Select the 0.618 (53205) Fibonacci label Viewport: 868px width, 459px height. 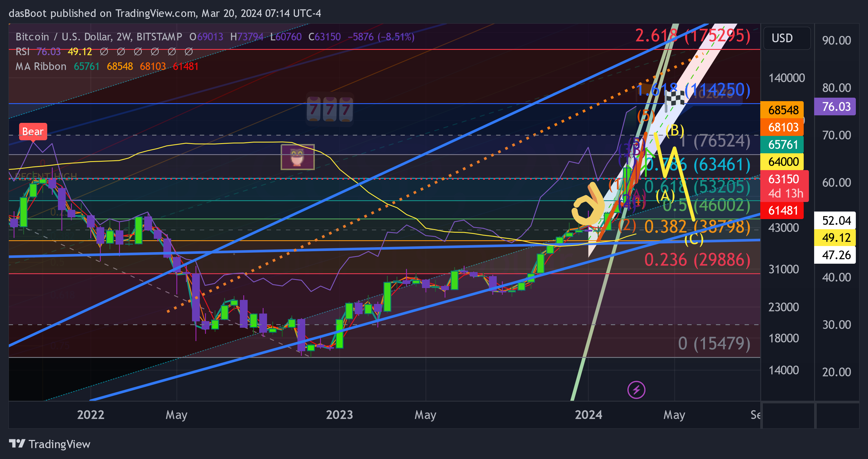(x=697, y=187)
